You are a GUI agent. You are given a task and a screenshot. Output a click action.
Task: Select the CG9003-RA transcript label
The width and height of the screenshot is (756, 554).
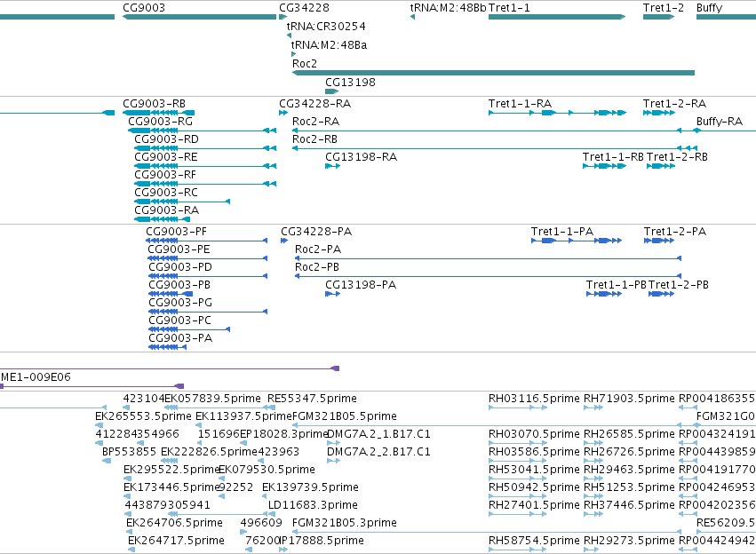tap(166, 210)
